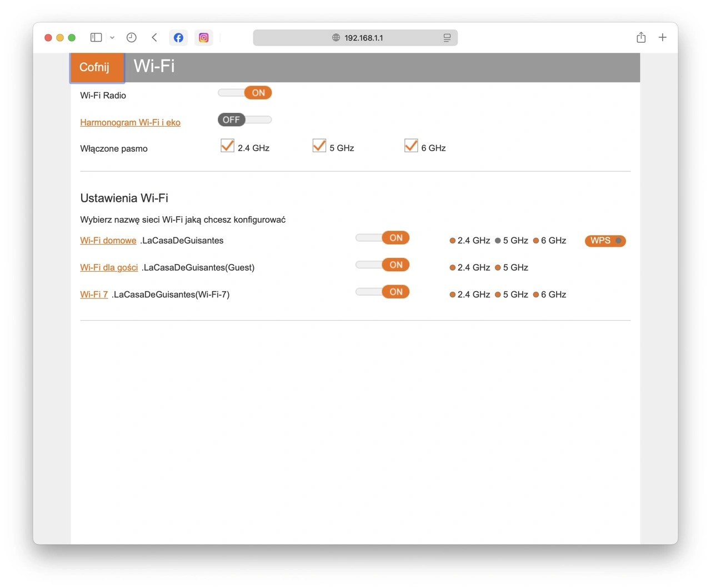Click the .LaCasaDeGuisantes(Guest) network name
The width and height of the screenshot is (711, 588).
tap(198, 267)
